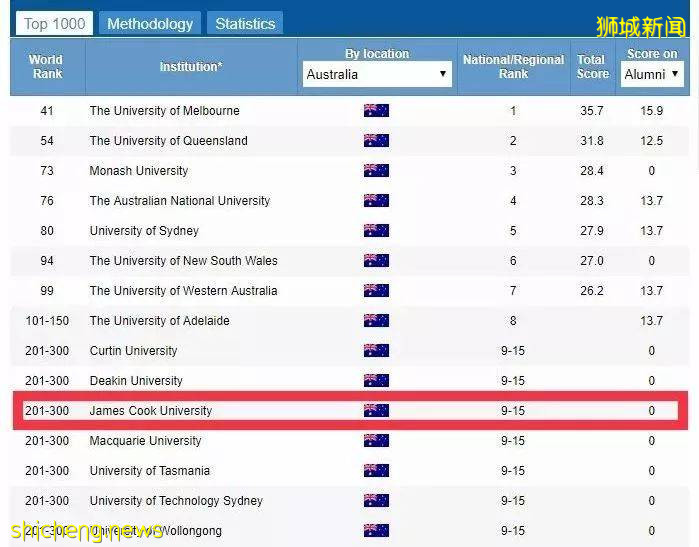This screenshot has height=547, width=699.
Task: Open the Statistics tab
Action: 245,23
